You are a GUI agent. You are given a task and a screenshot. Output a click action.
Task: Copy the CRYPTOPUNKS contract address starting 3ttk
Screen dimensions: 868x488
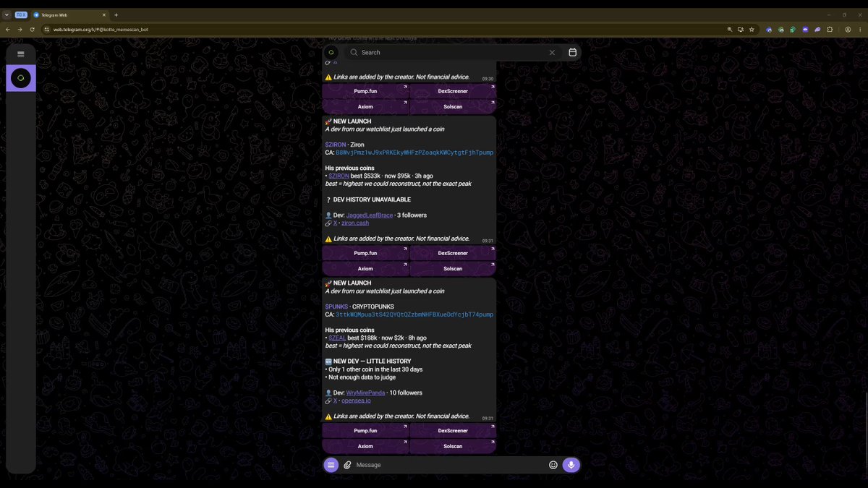[414, 314]
